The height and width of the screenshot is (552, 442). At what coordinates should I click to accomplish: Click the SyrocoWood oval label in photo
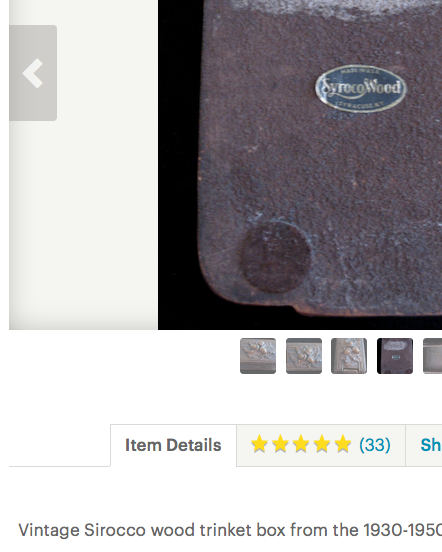pos(361,88)
